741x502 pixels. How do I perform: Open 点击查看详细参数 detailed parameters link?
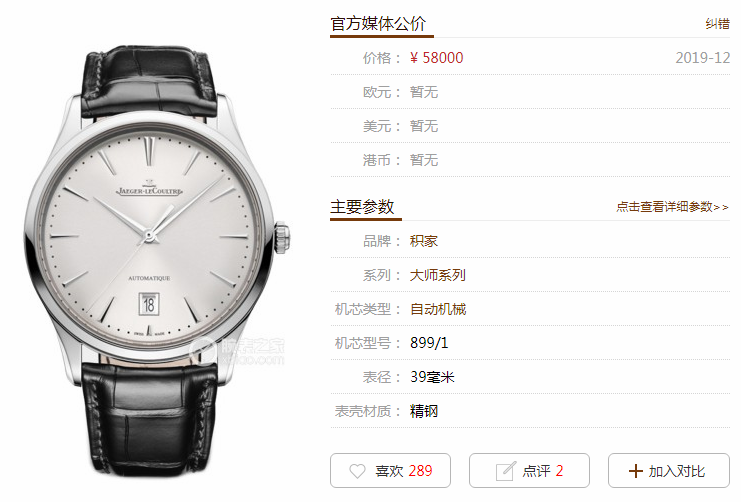click(x=672, y=207)
